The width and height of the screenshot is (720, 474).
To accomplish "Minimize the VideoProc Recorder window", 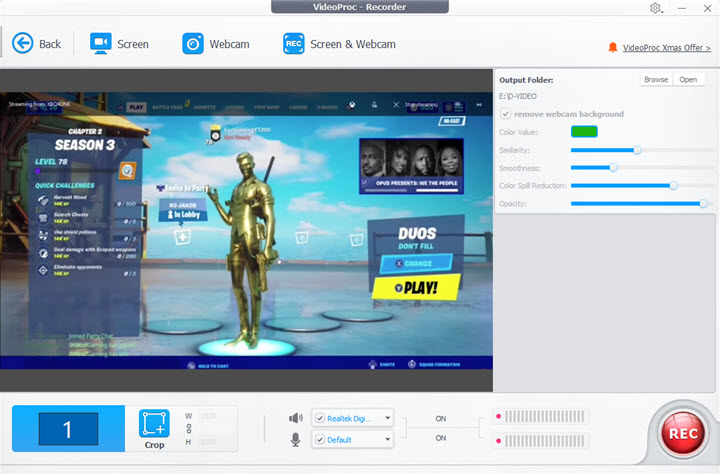I will coord(682,8).
